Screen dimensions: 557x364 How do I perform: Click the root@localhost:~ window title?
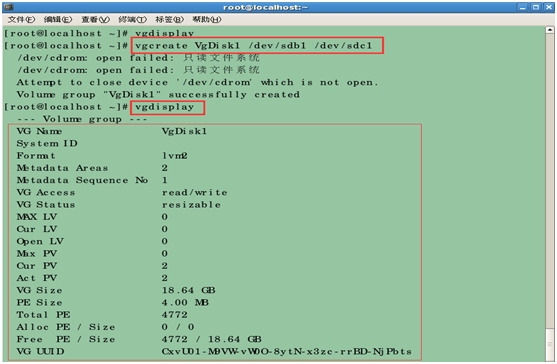266,7
